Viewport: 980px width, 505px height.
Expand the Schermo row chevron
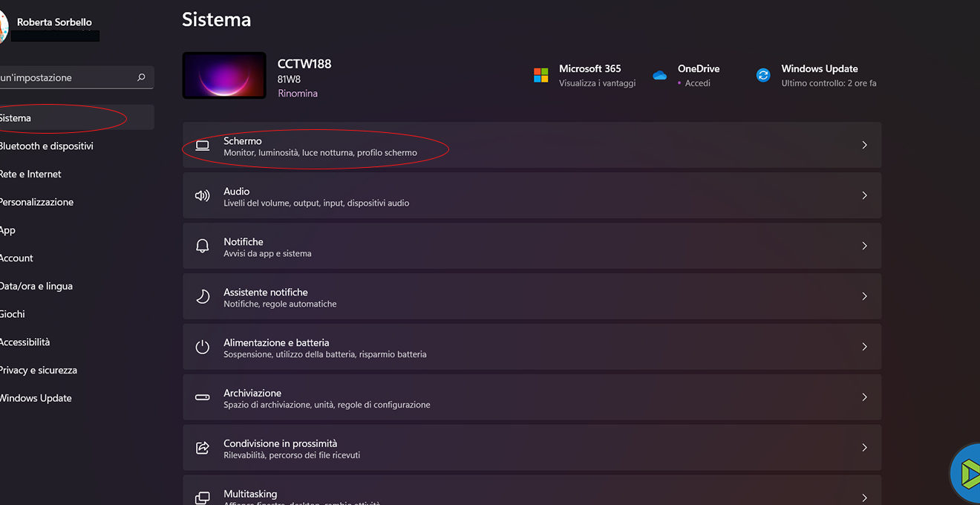[864, 146]
